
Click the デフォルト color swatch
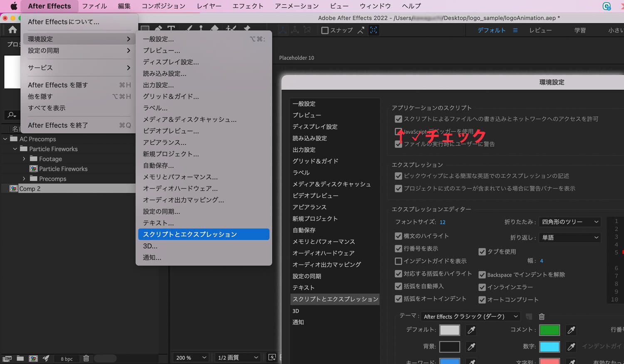(450, 330)
